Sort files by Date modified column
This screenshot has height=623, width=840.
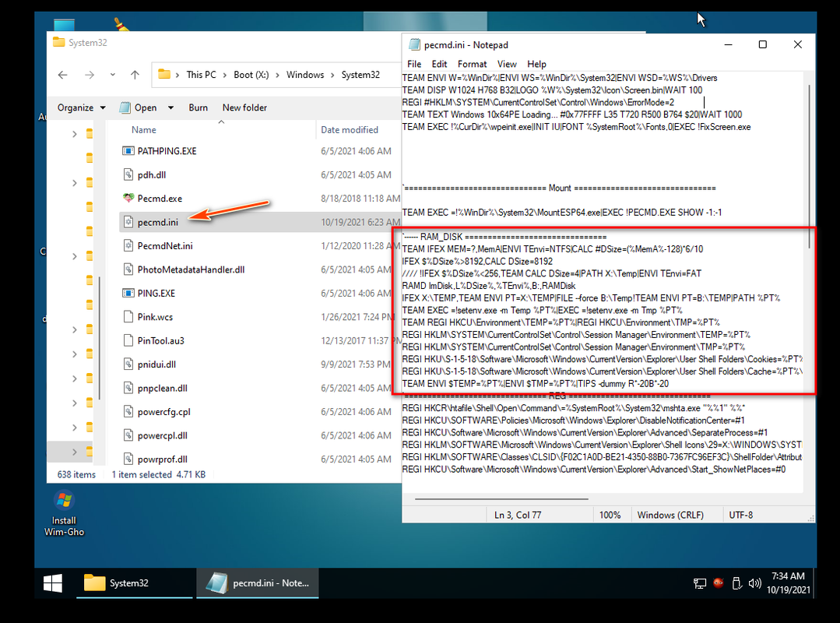click(x=350, y=129)
